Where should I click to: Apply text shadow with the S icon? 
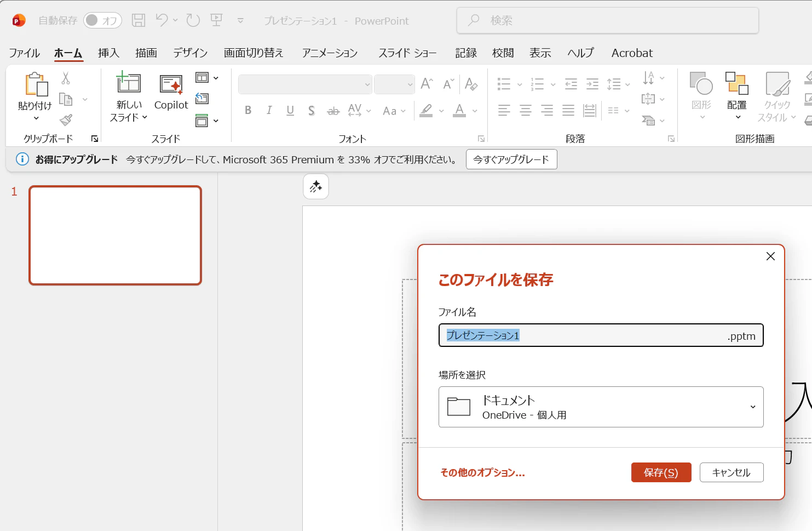tap(311, 111)
